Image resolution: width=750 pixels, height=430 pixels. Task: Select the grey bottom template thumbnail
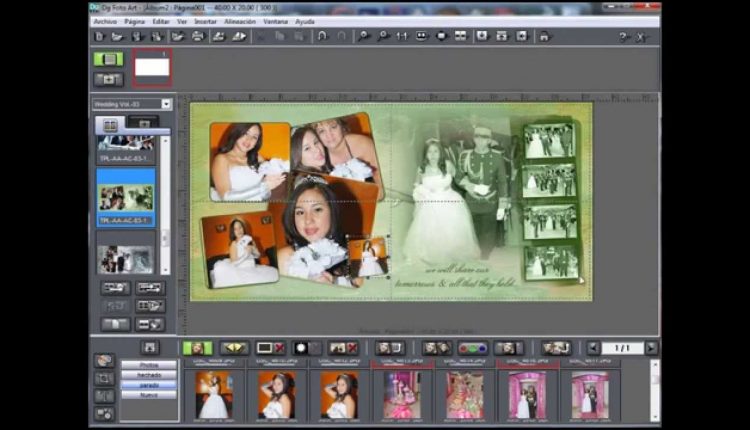pos(126,259)
